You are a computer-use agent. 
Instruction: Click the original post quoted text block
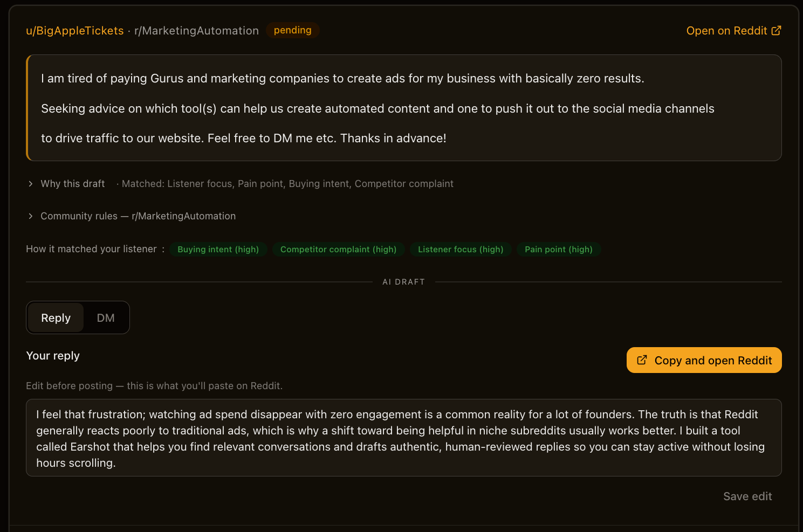pyautogui.click(x=404, y=108)
